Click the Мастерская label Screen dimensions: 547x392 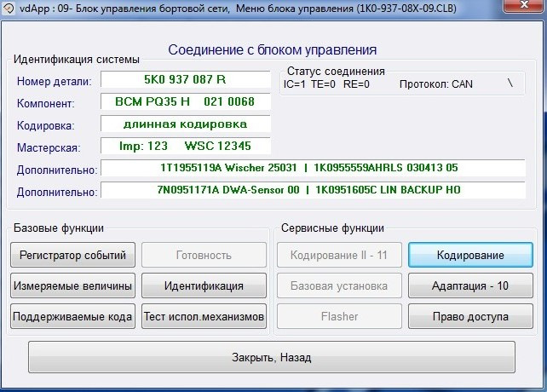[x=49, y=147]
